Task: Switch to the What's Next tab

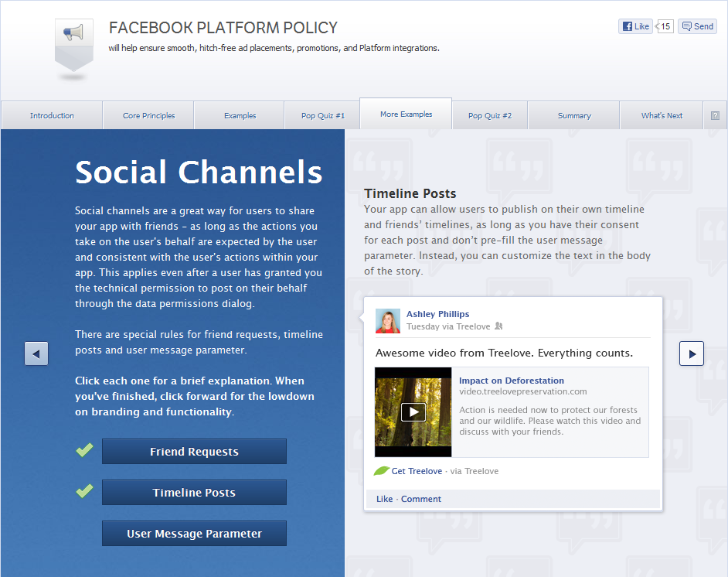Action: coord(662,115)
